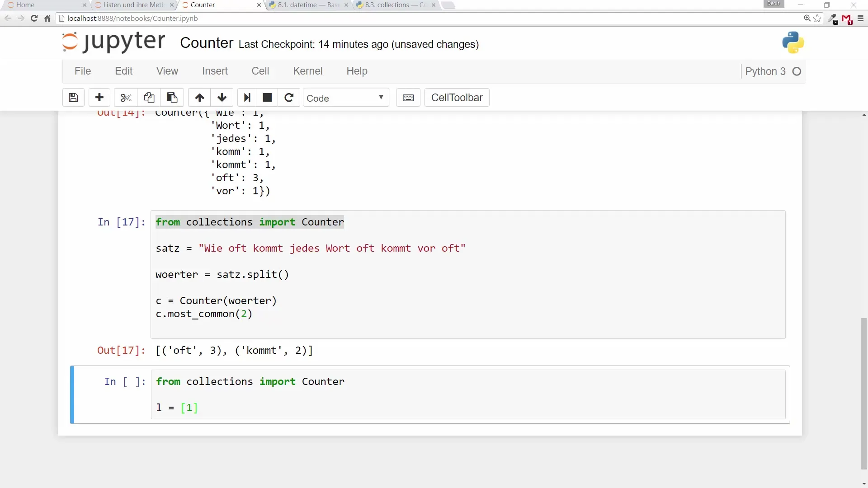Screen dimensions: 868x488
Task: Open Chrome hamburger menu
Action: [x=860, y=19]
